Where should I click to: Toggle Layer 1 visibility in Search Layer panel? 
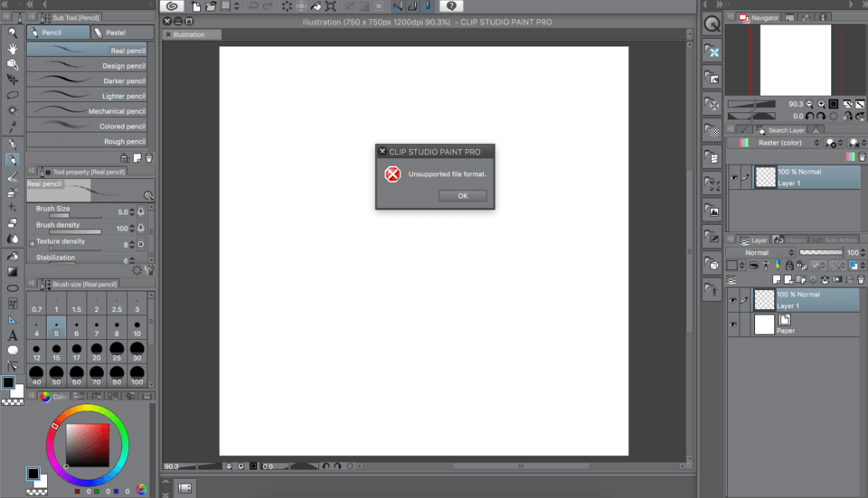[x=733, y=177]
